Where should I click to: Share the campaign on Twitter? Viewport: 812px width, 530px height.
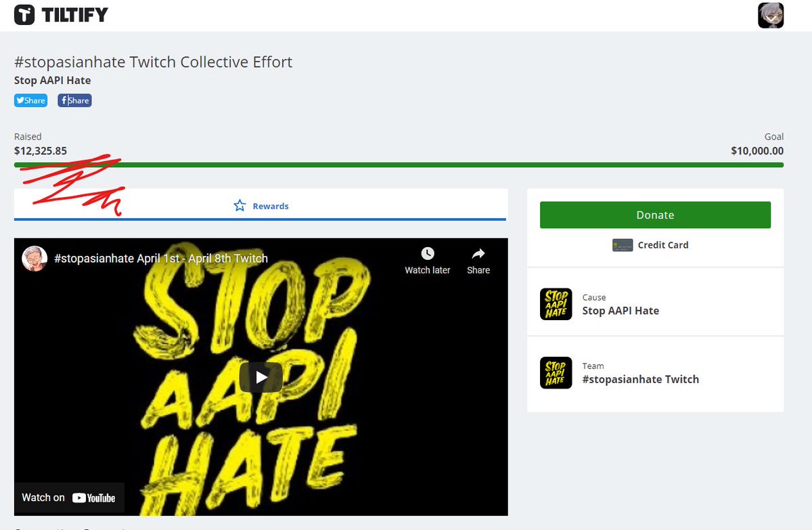[31, 100]
